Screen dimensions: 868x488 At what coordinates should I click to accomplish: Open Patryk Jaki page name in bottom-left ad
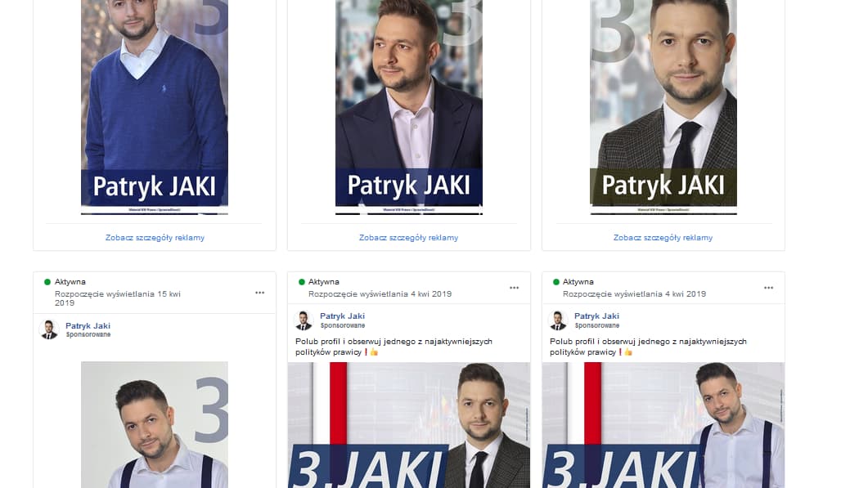[88, 326]
